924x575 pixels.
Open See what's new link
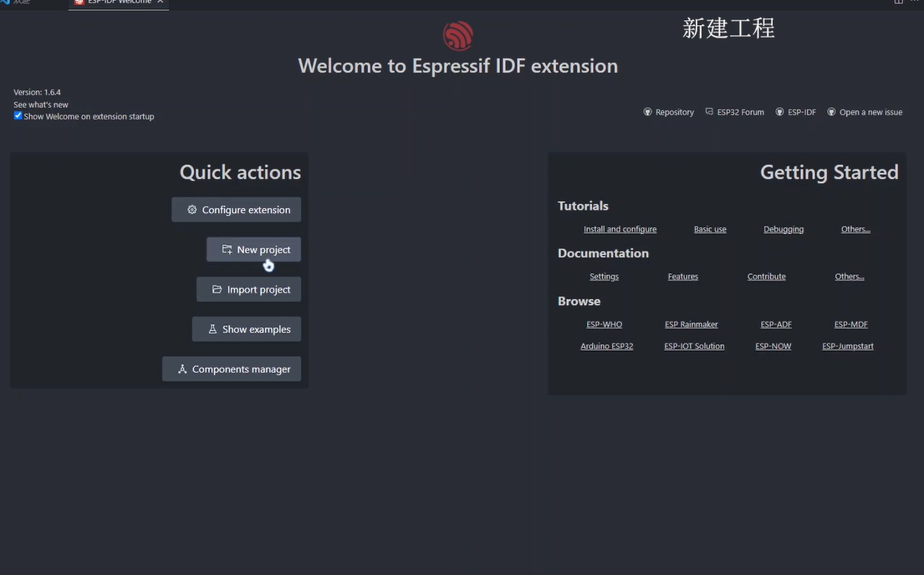point(41,104)
